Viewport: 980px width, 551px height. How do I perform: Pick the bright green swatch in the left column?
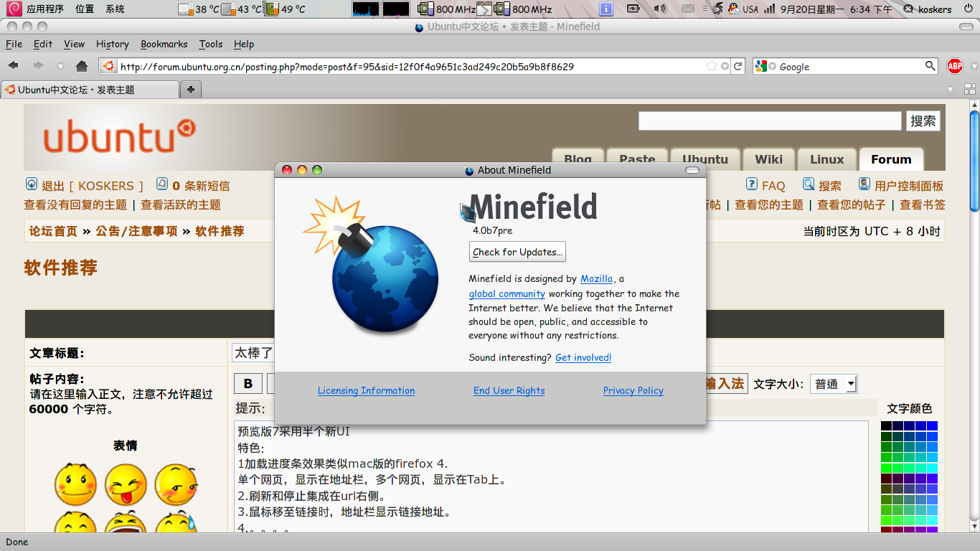887,468
